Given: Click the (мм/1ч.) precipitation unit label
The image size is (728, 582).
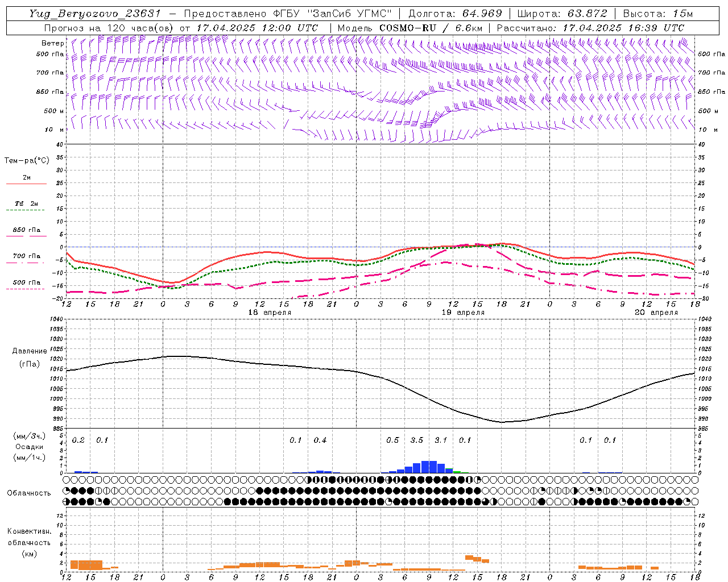Looking at the screenshot, I should (30, 457).
